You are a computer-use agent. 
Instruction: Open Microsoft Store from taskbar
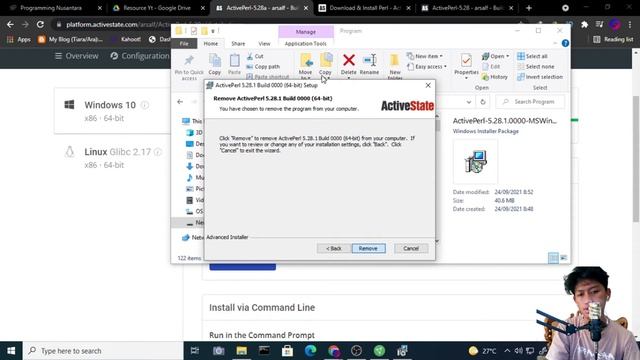click(x=287, y=351)
